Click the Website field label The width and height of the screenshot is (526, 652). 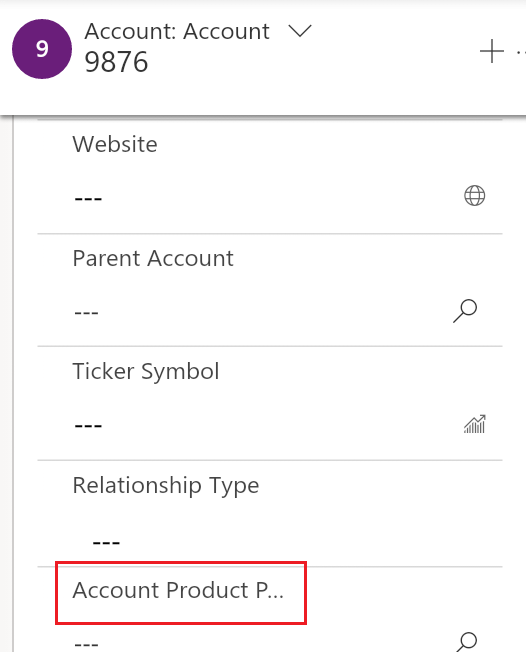pyautogui.click(x=115, y=144)
